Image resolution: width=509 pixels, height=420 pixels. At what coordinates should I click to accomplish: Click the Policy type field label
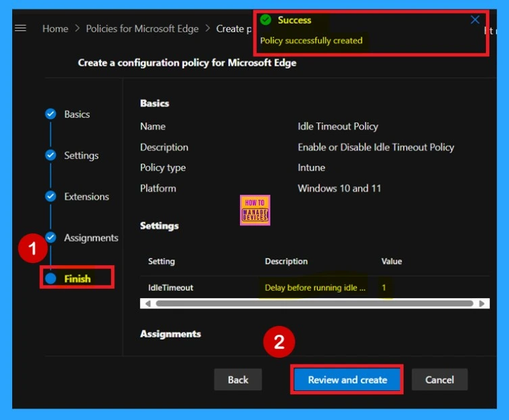pyautogui.click(x=163, y=168)
